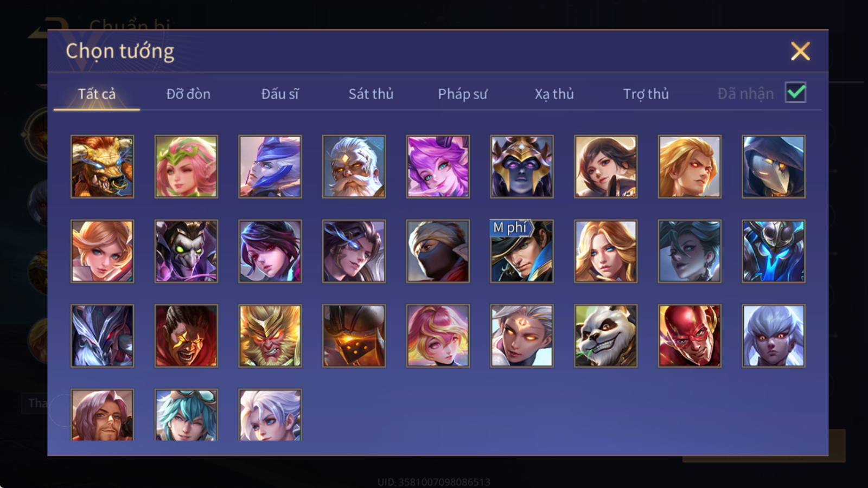The image size is (868, 488).
Task: Select the Tất cả tab
Action: coord(97,94)
